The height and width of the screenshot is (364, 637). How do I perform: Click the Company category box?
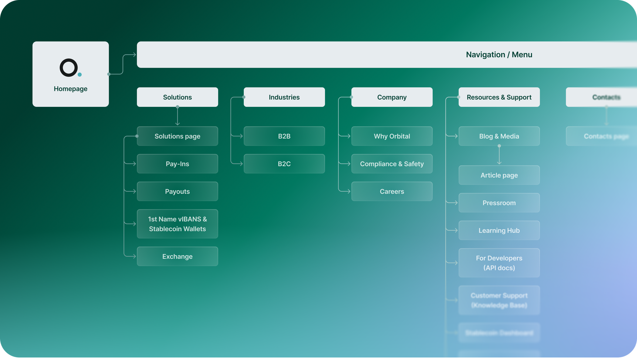[392, 97]
